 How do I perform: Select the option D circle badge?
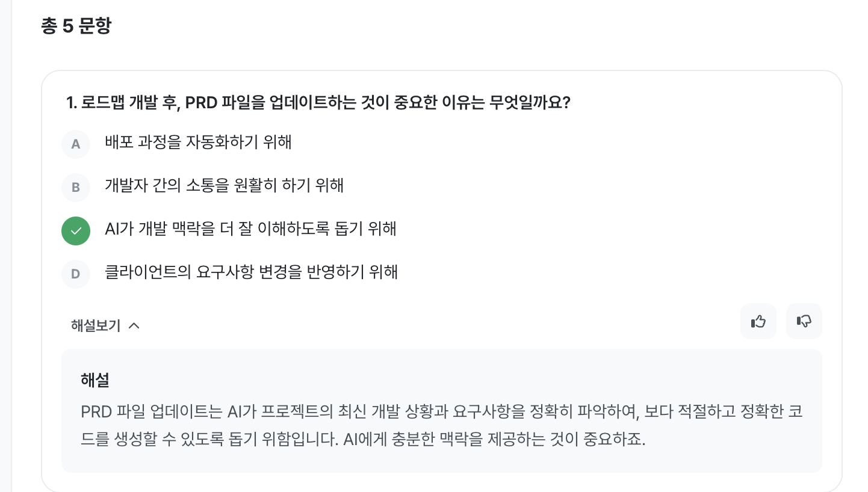click(x=76, y=274)
